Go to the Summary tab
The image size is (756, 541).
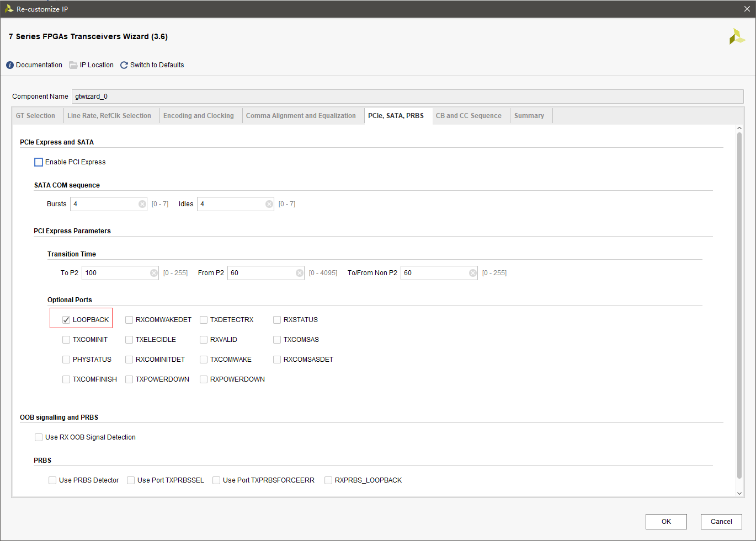coord(529,116)
